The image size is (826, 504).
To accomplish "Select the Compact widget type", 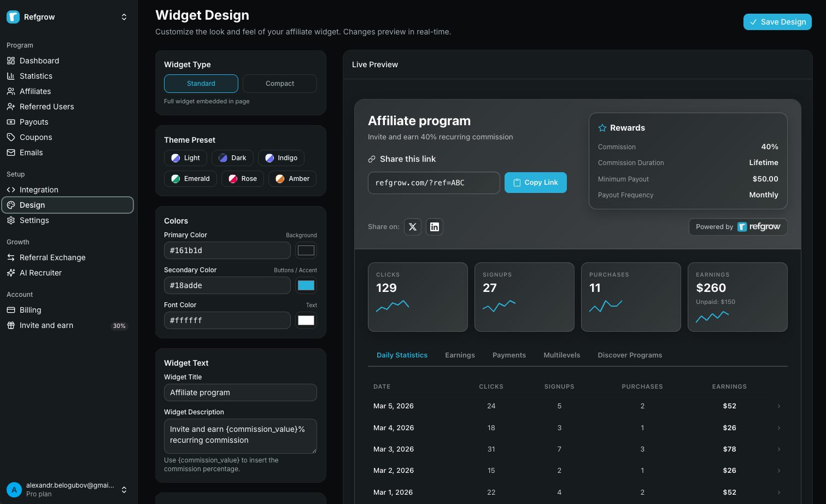I will (279, 84).
